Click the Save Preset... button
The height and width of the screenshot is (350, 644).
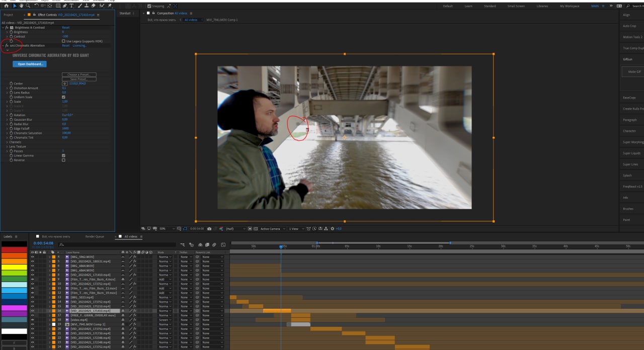(x=79, y=79)
